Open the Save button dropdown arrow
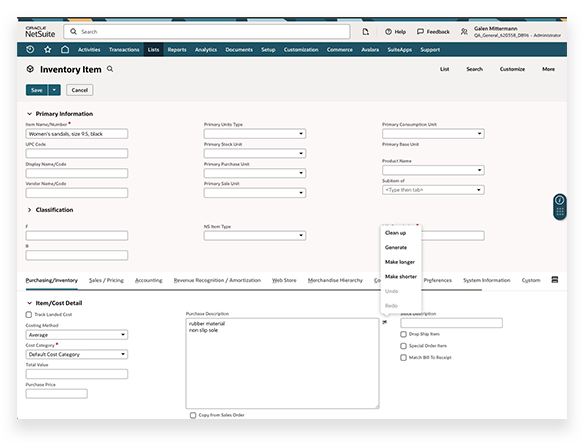586x443 pixels. coord(54,90)
